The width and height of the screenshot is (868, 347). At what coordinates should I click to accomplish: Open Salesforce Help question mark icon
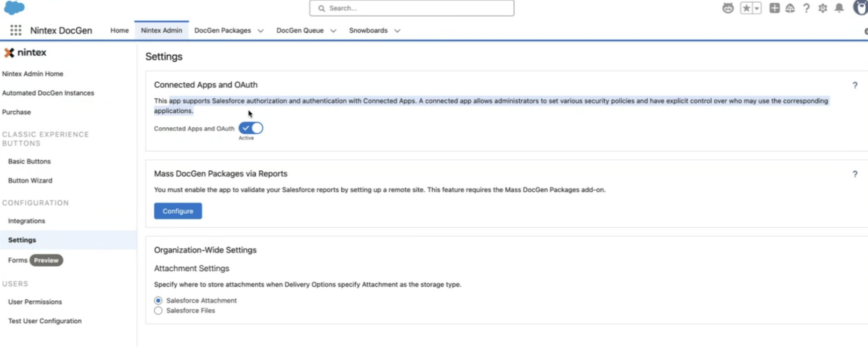806,8
